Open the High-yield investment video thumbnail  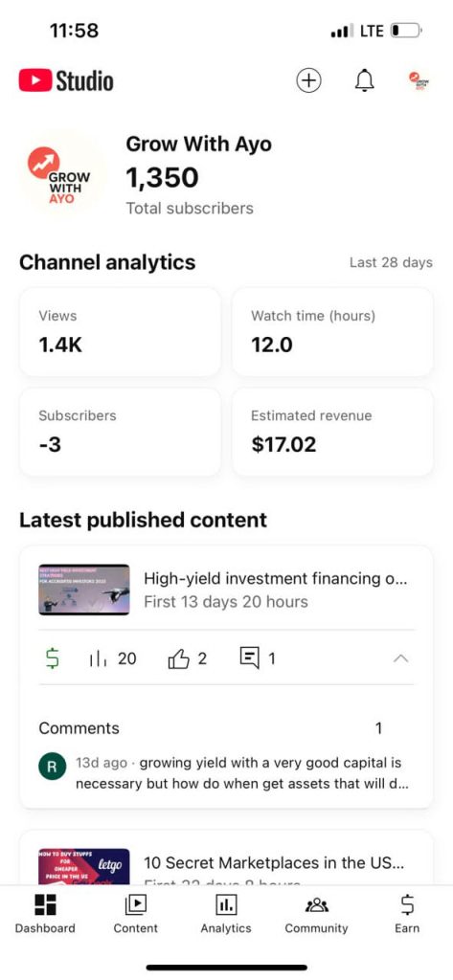coord(84,590)
